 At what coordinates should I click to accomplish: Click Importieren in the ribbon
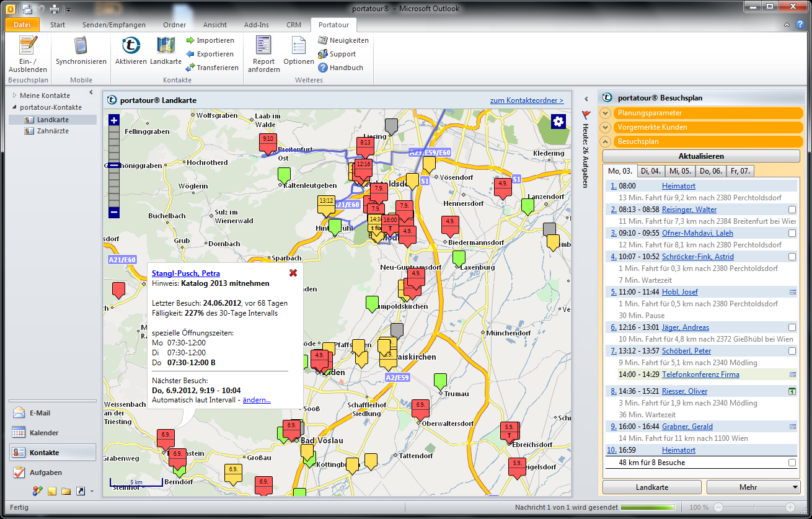coord(210,40)
